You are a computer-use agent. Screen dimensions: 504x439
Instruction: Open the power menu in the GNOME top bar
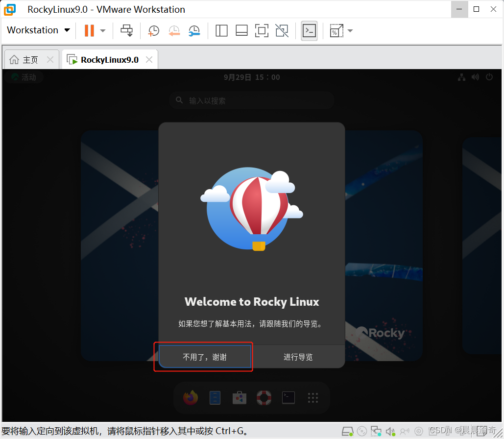489,77
